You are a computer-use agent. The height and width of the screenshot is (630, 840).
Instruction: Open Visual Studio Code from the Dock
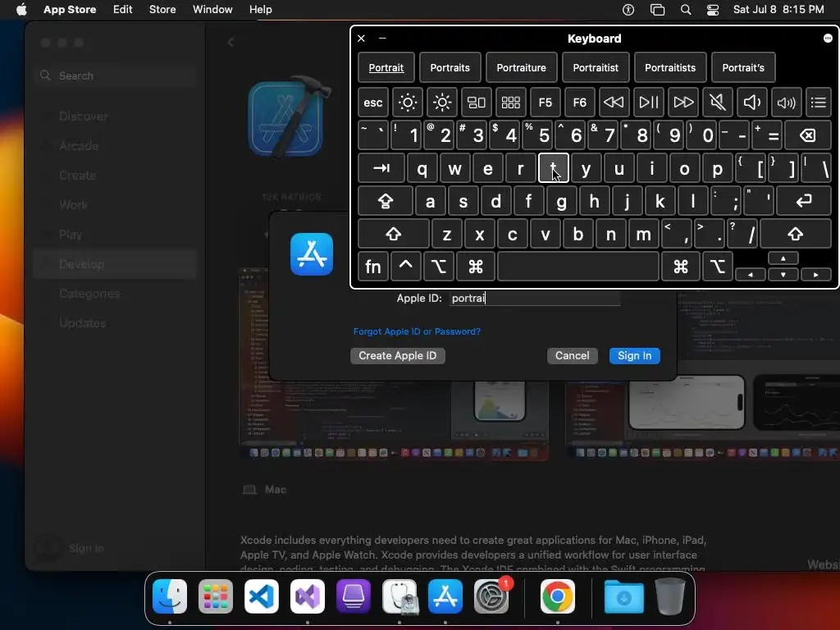pyautogui.click(x=262, y=596)
